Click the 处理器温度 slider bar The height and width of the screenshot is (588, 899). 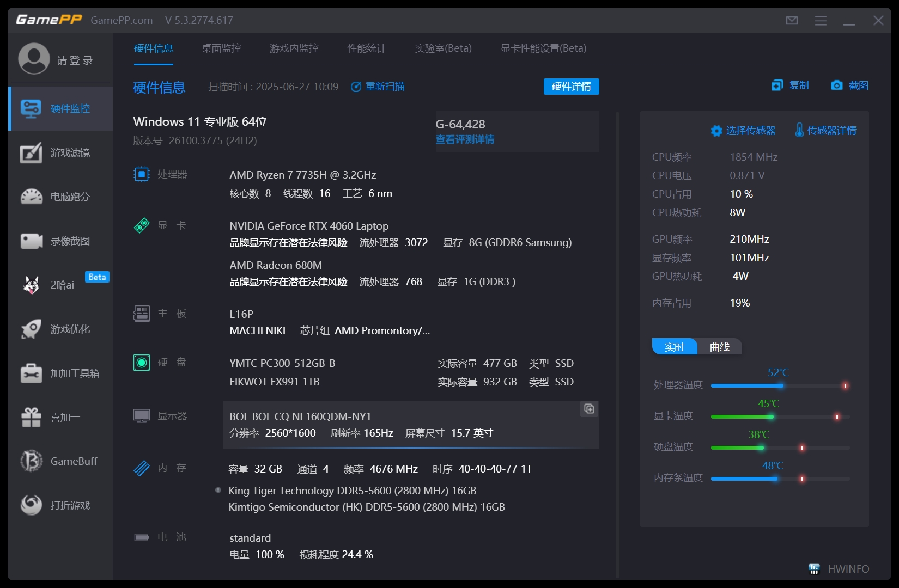tap(780, 385)
